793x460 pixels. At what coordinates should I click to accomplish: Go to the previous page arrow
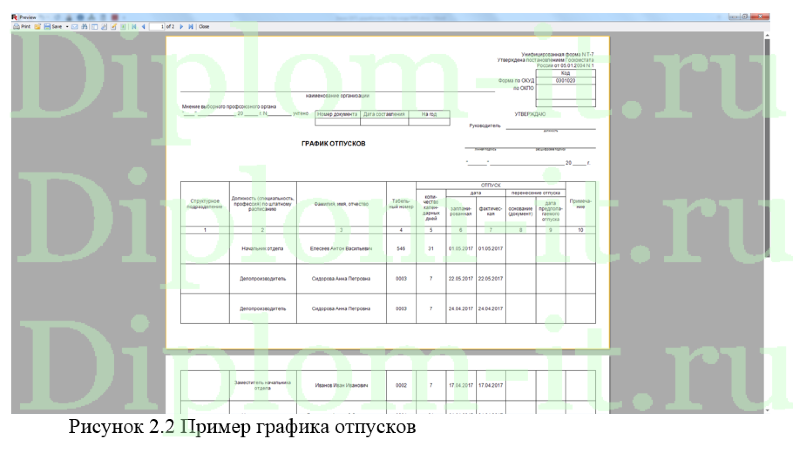[x=144, y=26]
